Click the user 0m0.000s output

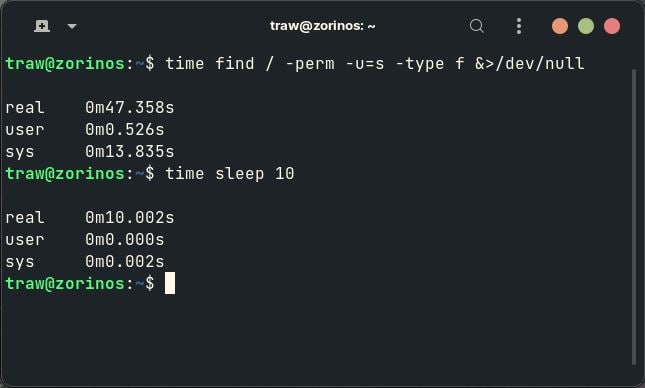pyautogui.click(x=85, y=239)
